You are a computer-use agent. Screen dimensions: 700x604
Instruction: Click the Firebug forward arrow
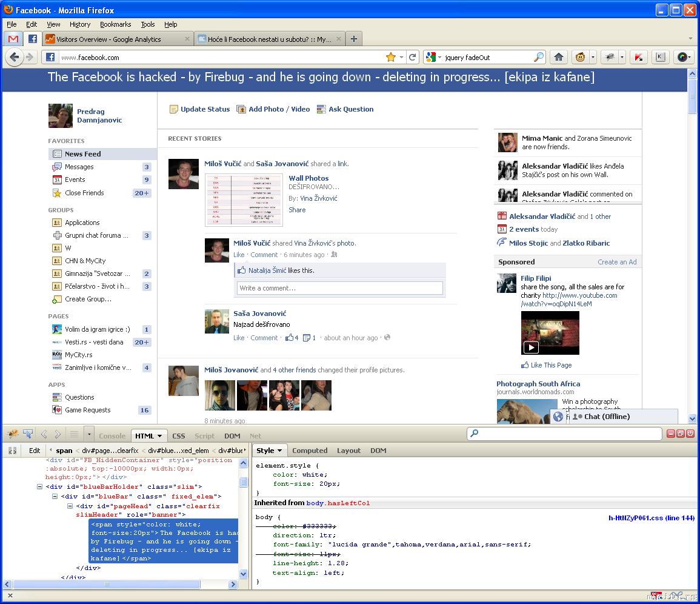click(58, 434)
